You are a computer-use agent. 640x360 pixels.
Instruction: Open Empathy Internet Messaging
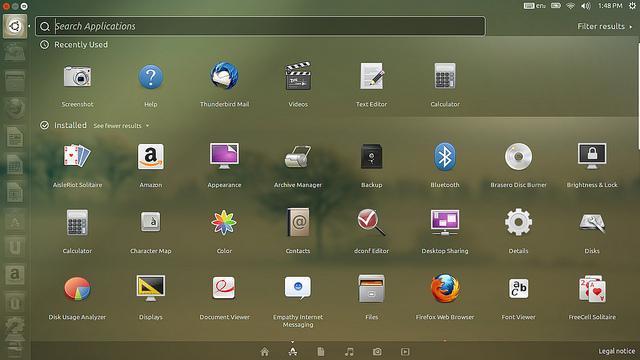pyautogui.click(x=298, y=288)
